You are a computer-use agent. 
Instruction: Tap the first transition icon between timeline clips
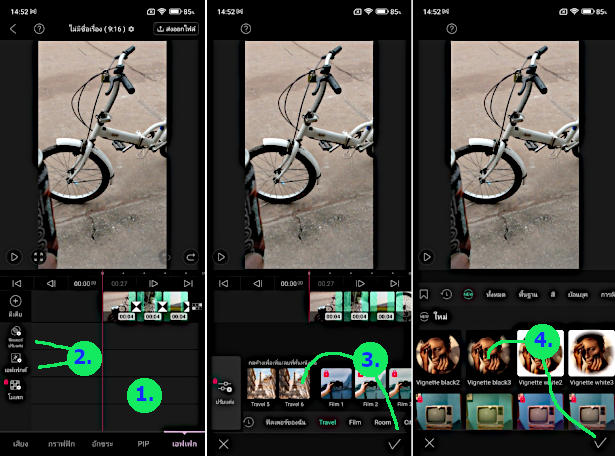(x=136, y=306)
